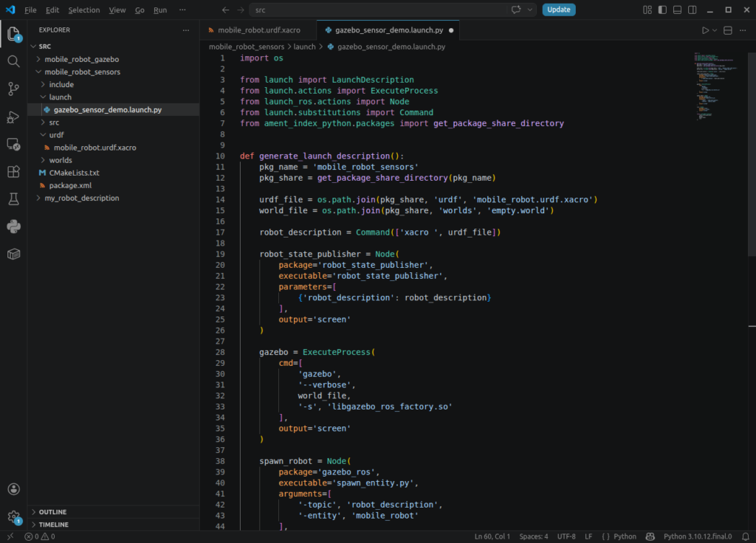
Task: Open the Explorer view in activity bar
Action: (13, 34)
